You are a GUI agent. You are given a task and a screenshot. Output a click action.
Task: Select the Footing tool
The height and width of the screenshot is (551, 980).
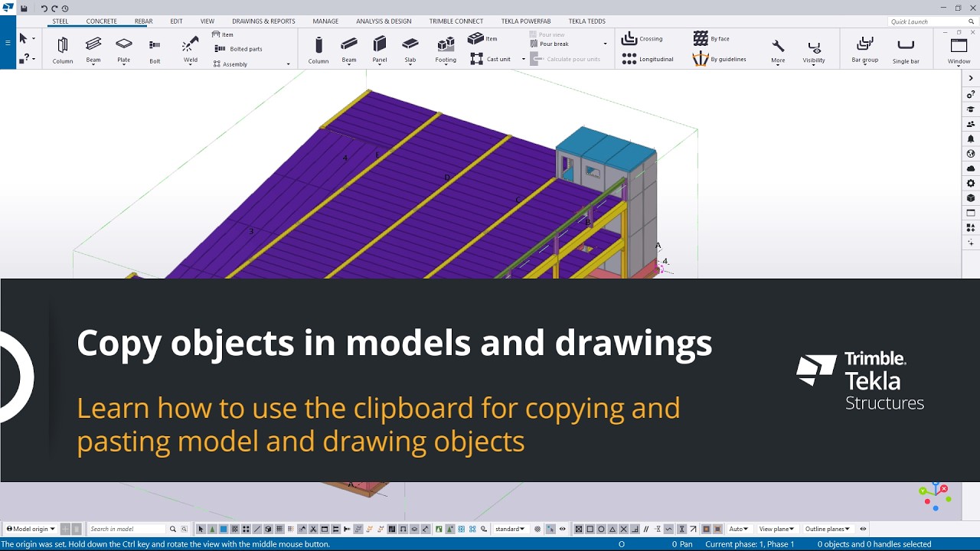point(446,50)
